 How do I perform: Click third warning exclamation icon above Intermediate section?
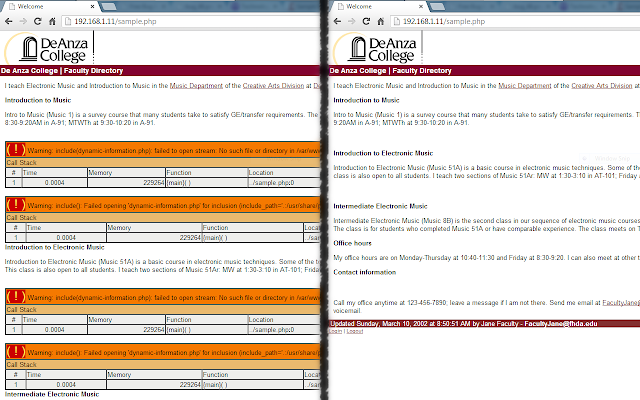pyautogui.click(x=16, y=297)
